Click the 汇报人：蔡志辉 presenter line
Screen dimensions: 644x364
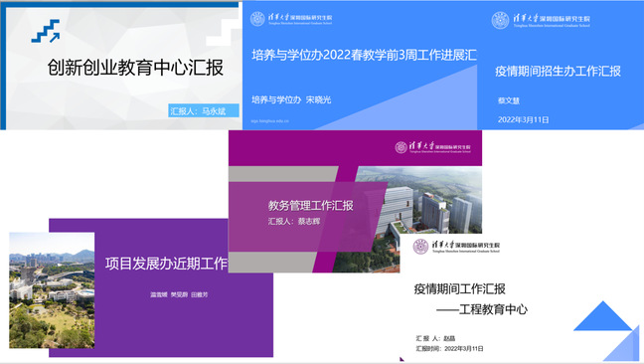click(x=293, y=222)
